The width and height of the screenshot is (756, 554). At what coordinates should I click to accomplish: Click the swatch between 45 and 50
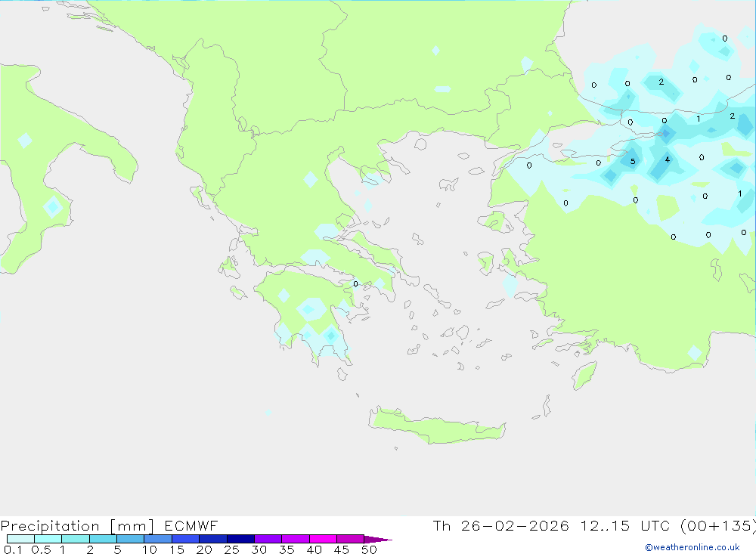click(x=351, y=539)
